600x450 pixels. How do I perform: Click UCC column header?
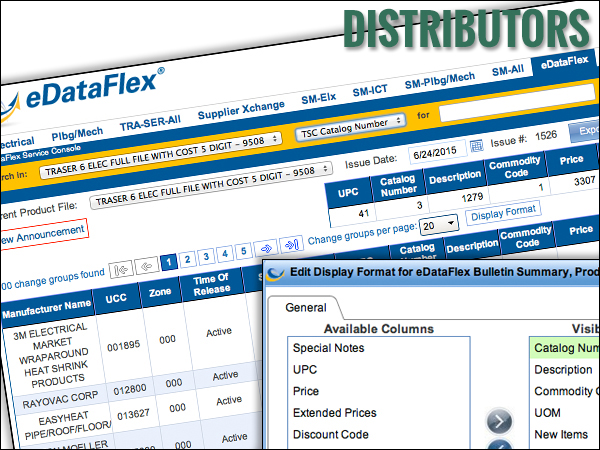coord(116,298)
